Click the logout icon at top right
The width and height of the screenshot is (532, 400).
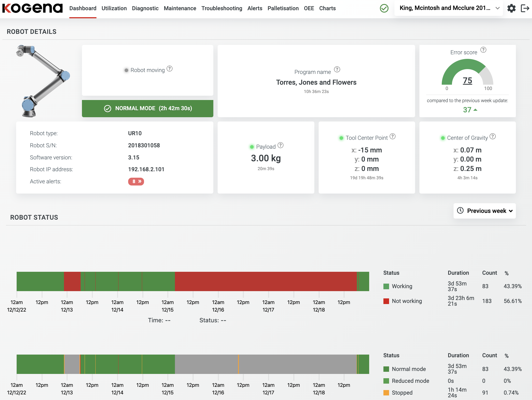click(525, 8)
